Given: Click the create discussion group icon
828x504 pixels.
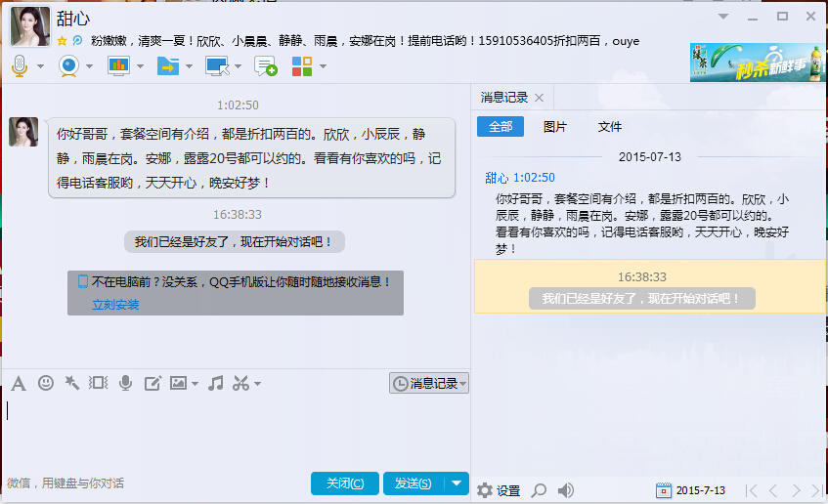Looking at the screenshot, I should [265, 66].
